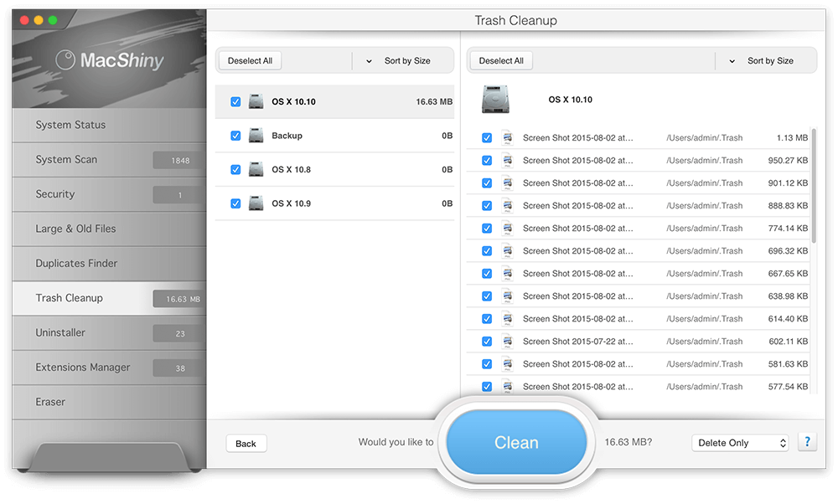Uncheck the 901.12 KB file checkbox
Screen dimensions: 838x504
[487, 183]
